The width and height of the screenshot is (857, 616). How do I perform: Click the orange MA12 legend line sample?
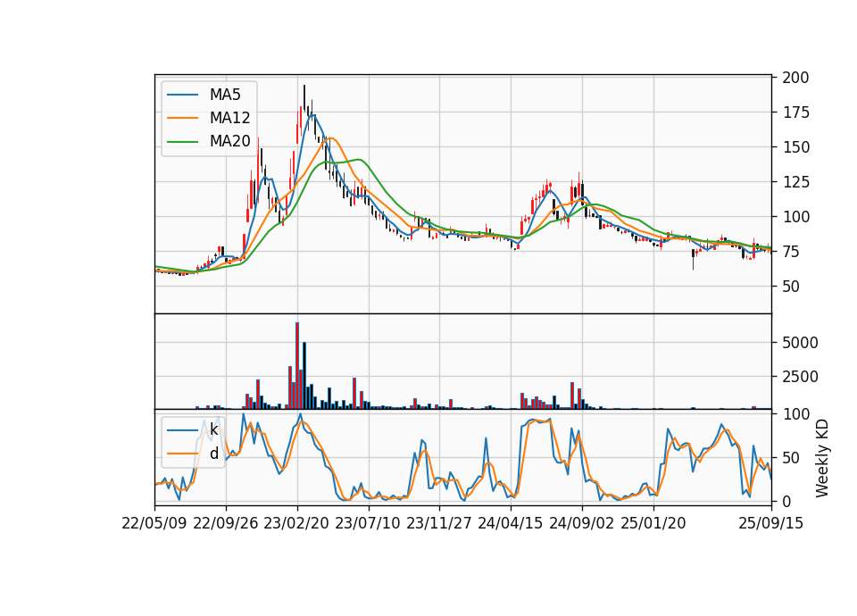182,118
